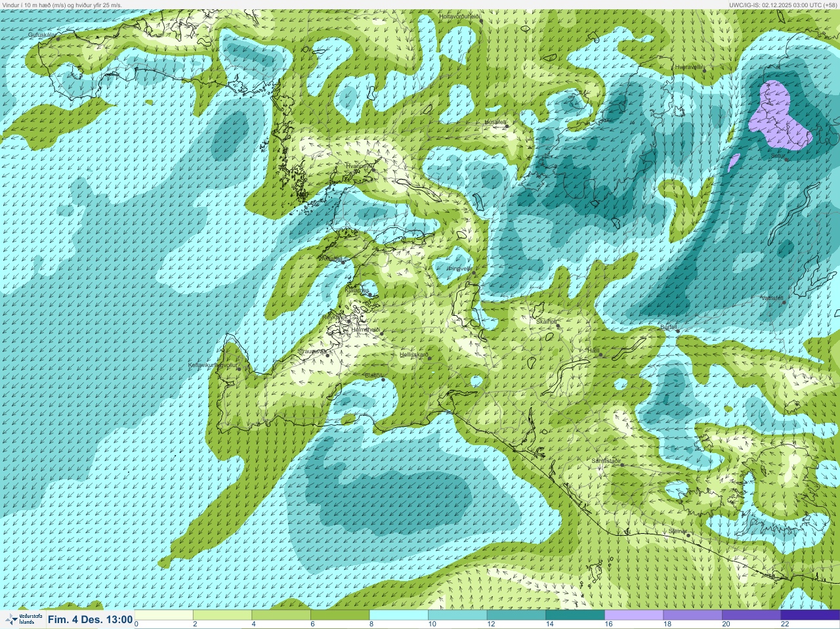Click the purple gust area near Setur
The image size is (840, 629).
coord(780,116)
